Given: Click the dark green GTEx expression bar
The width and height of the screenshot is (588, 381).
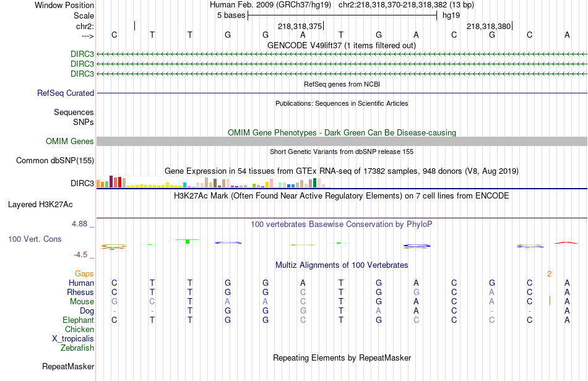Looking at the screenshot, I should click(x=314, y=183).
